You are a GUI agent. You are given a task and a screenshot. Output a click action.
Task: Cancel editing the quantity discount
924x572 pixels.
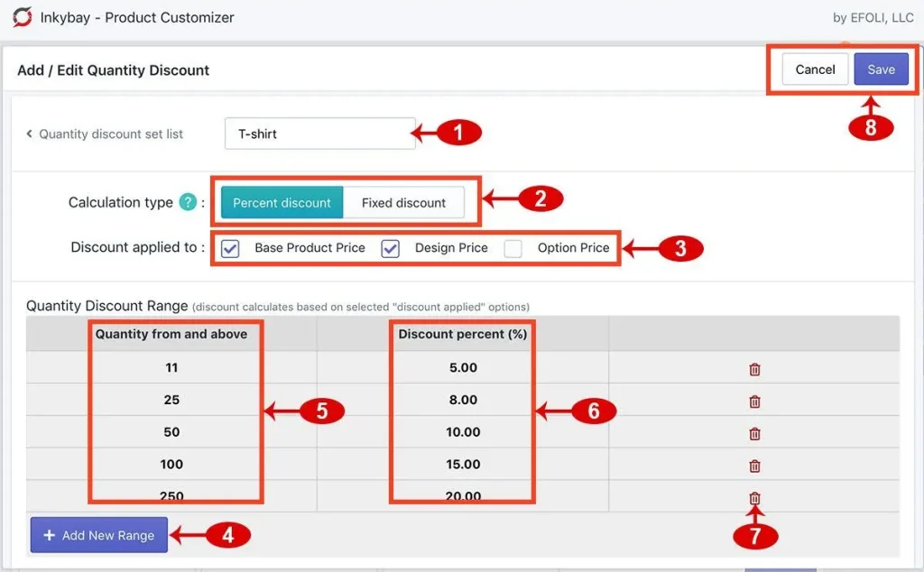tap(814, 69)
